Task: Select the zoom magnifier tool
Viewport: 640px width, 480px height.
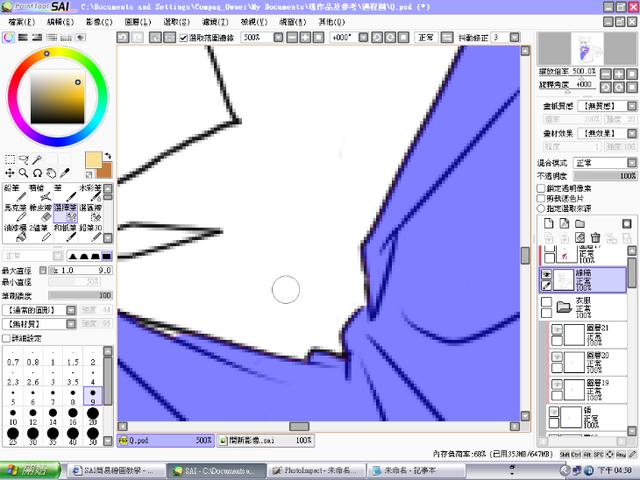Action: pyautogui.click(x=24, y=173)
